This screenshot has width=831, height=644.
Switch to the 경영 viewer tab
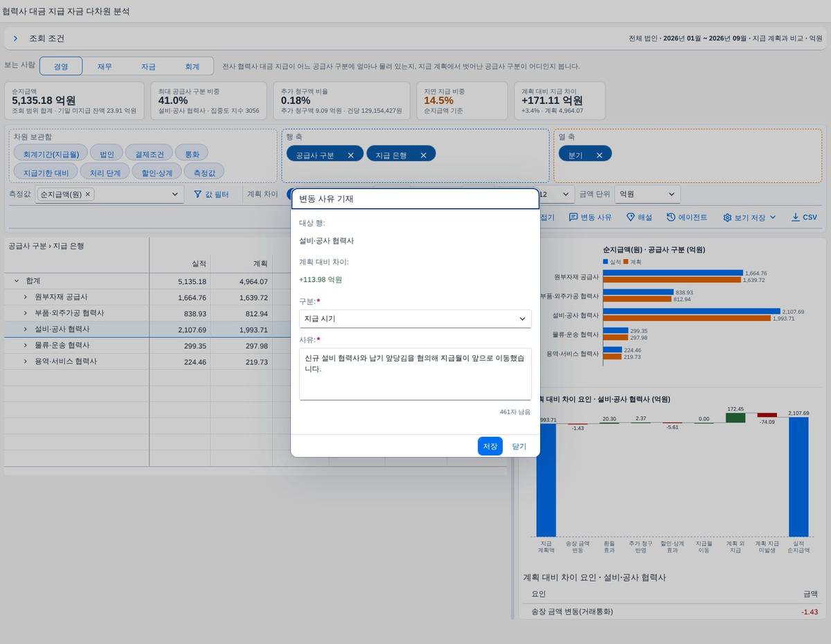pyautogui.click(x=61, y=66)
